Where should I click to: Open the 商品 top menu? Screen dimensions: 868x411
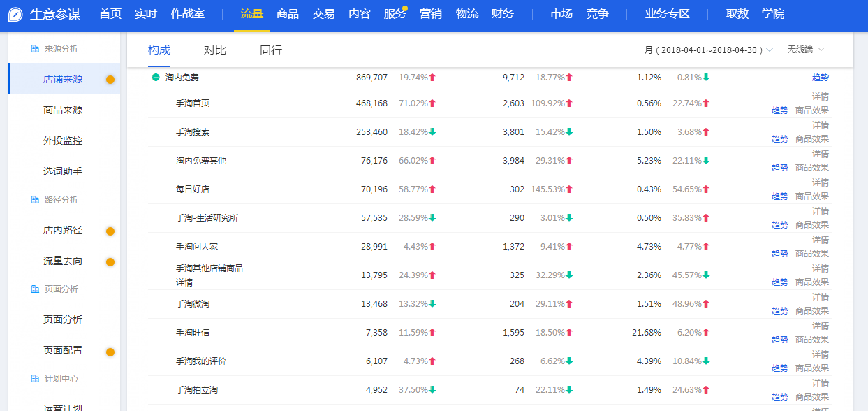pyautogui.click(x=288, y=15)
